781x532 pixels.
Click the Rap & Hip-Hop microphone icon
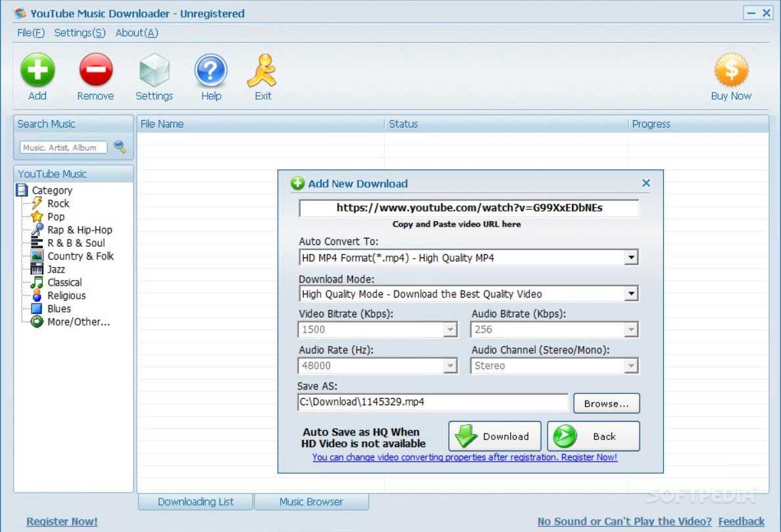(37, 229)
